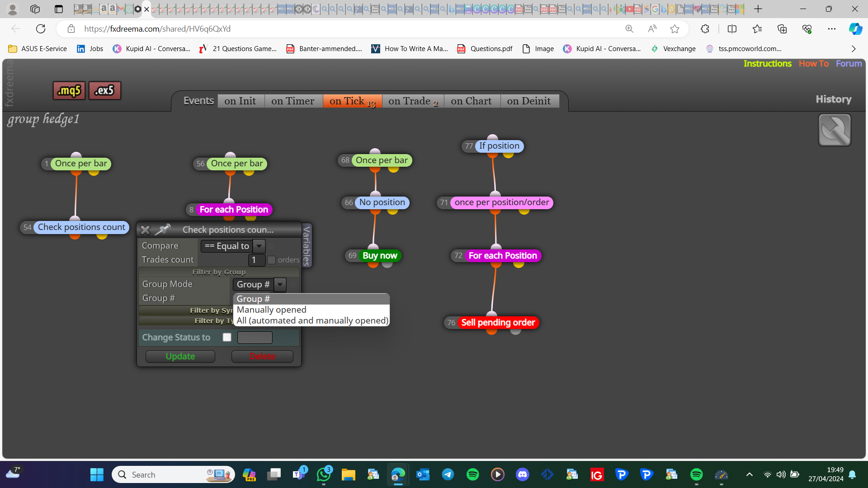Switch to the on Trade events tab
The image size is (868, 488).
coord(413,101)
